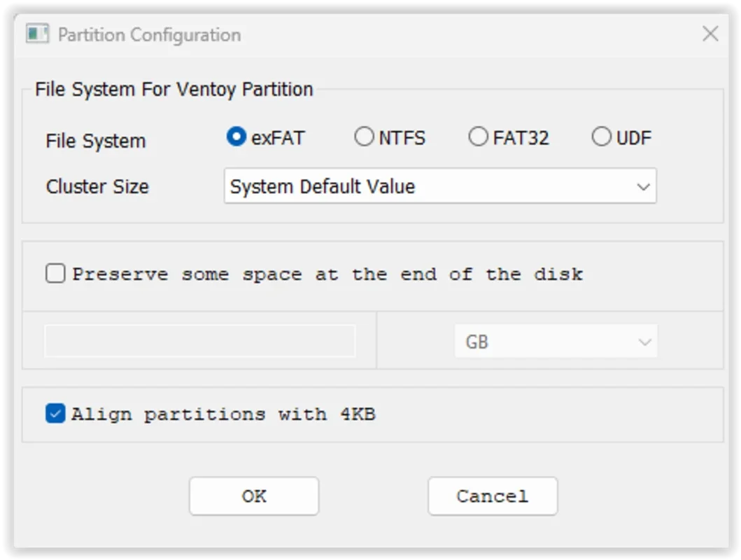
Task: Click the Cluster Size dropdown chevron arrow
Action: (x=643, y=187)
